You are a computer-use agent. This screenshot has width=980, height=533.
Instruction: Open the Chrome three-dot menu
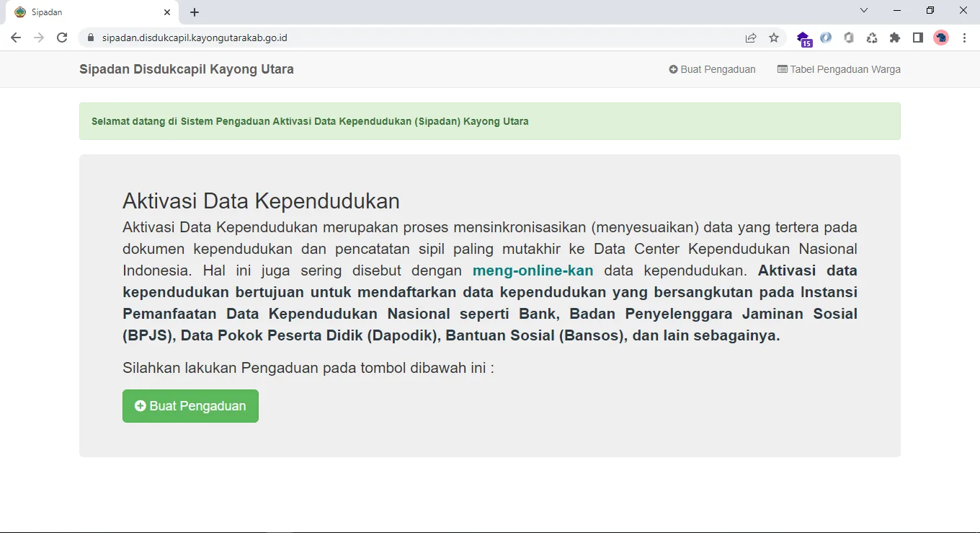(x=964, y=38)
